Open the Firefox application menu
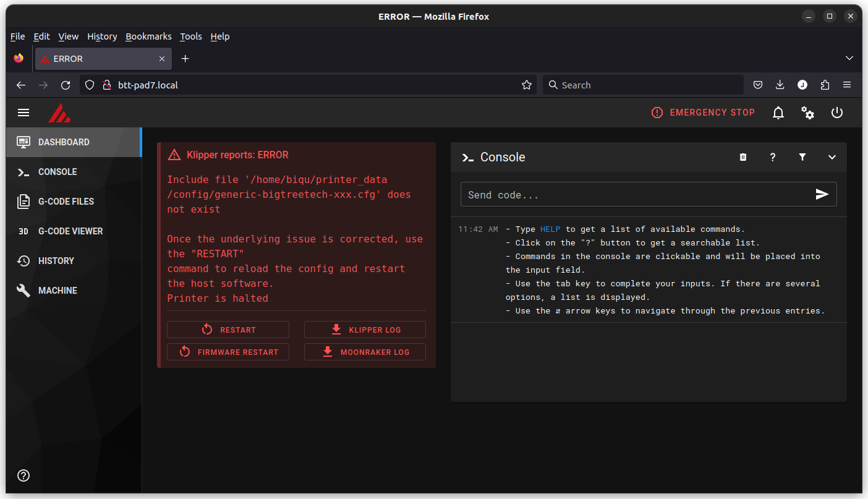868x499 pixels. (847, 85)
